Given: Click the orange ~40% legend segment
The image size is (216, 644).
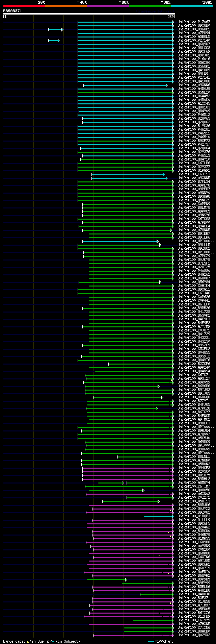Looking at the screenshot, I should [66, 6].
